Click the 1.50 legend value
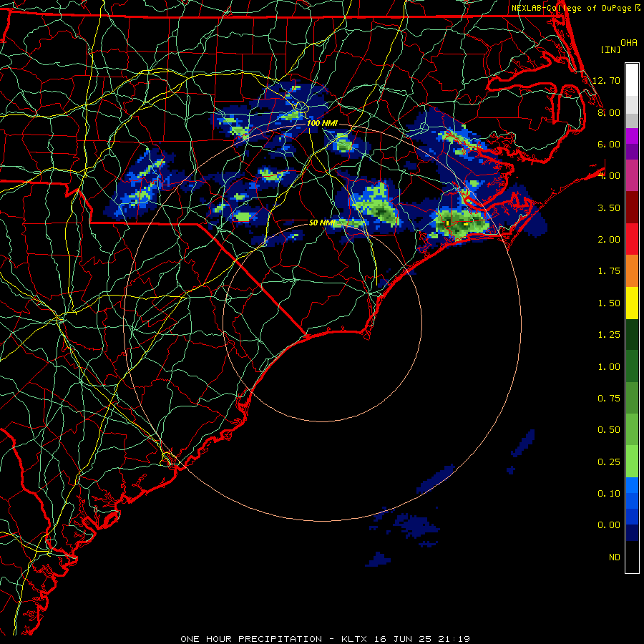The width and height of the screenshot is (644, 644). (609, 303)
